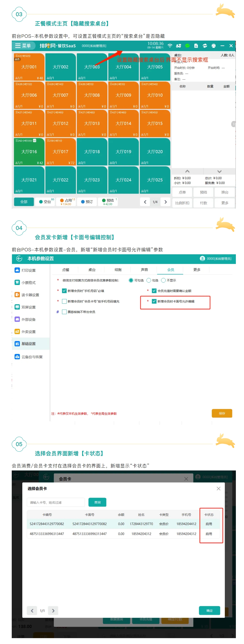Image resolution: width=244 pixels, height=644 pixels.
Task: Enable 票券核销不带出会员 checkbox
Action: pos(64,312)
